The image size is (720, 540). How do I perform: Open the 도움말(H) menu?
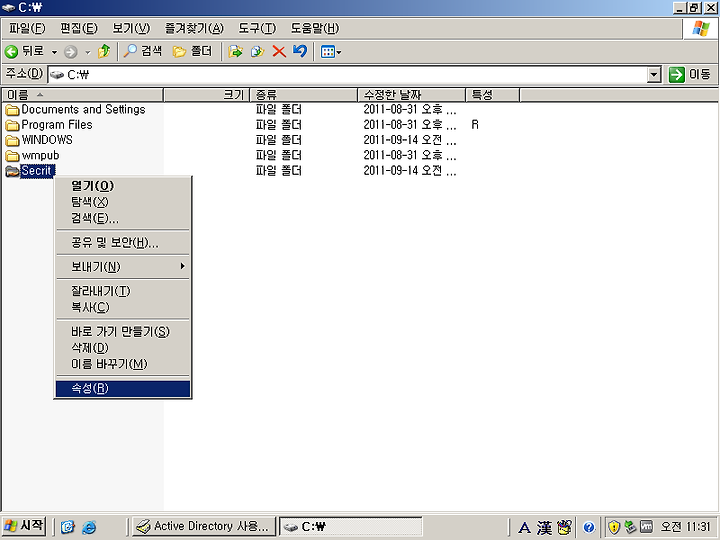point(315,28)
